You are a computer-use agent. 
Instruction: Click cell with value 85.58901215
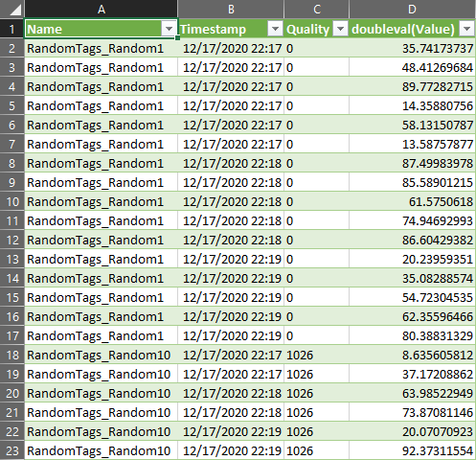[412, 182]
